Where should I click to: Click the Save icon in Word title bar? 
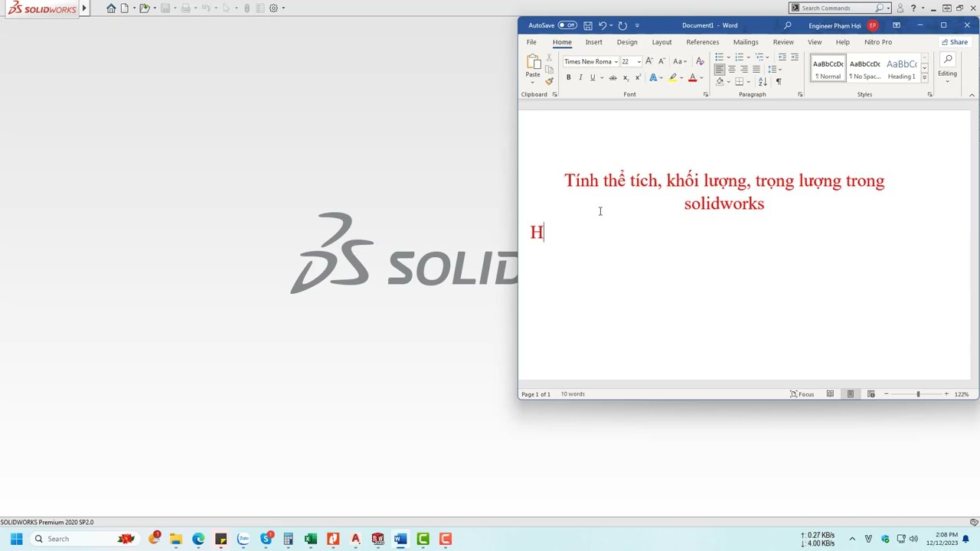(588, 25)
